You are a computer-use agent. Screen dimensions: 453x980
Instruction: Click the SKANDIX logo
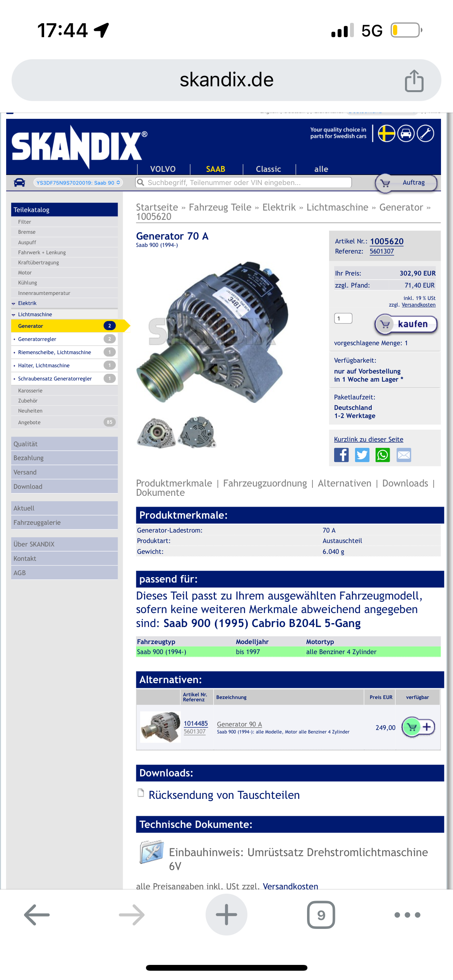pyautogui.click(x=79, y=147)
